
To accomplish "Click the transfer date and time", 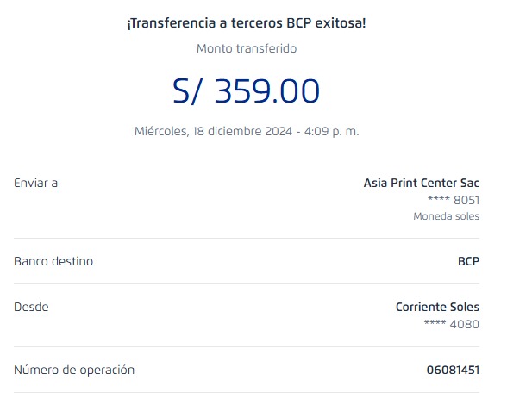I will [246, 132].
